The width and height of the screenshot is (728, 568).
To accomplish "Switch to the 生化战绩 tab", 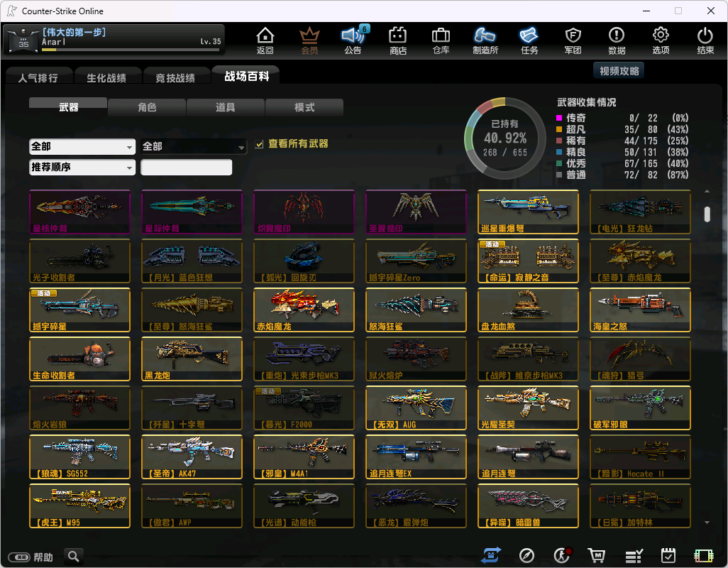I will click(x=106, y=77).
